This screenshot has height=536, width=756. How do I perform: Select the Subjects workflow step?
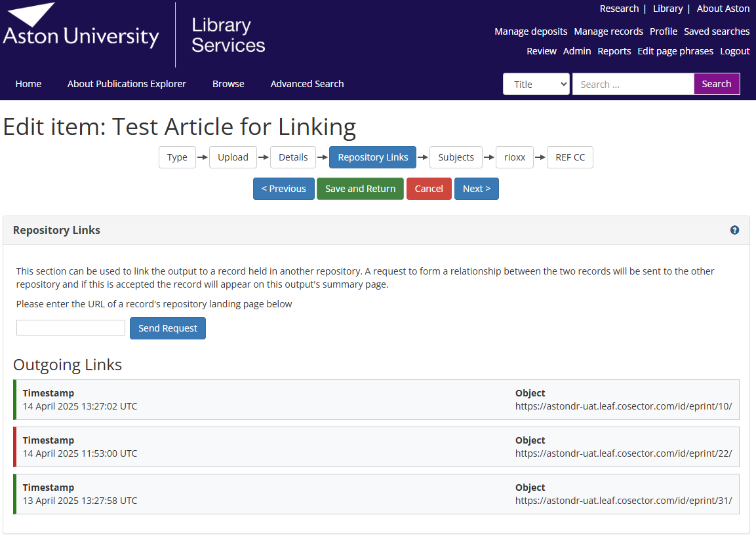tap(456, 157)
